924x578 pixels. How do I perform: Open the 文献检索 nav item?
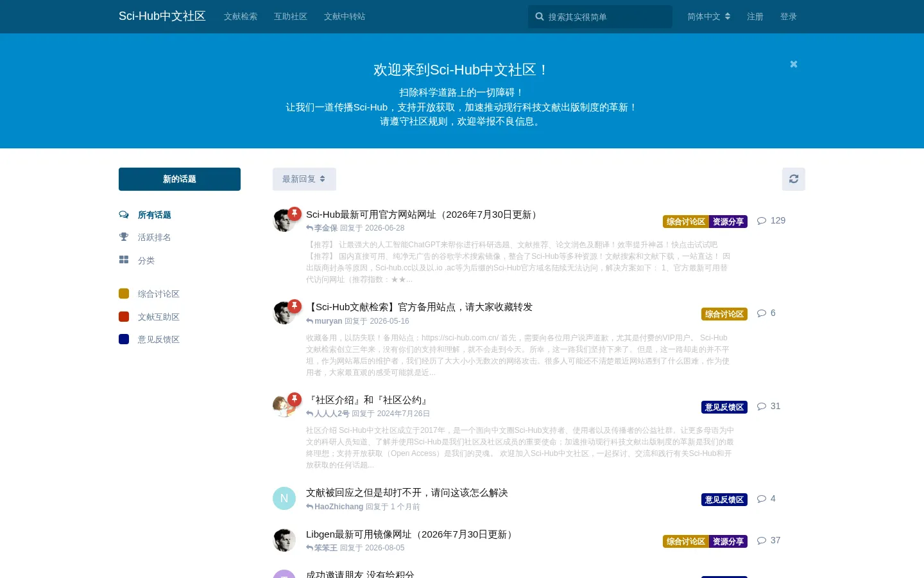[241, 17]
